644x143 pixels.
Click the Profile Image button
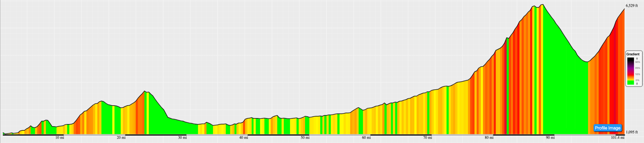coord(608,128)
